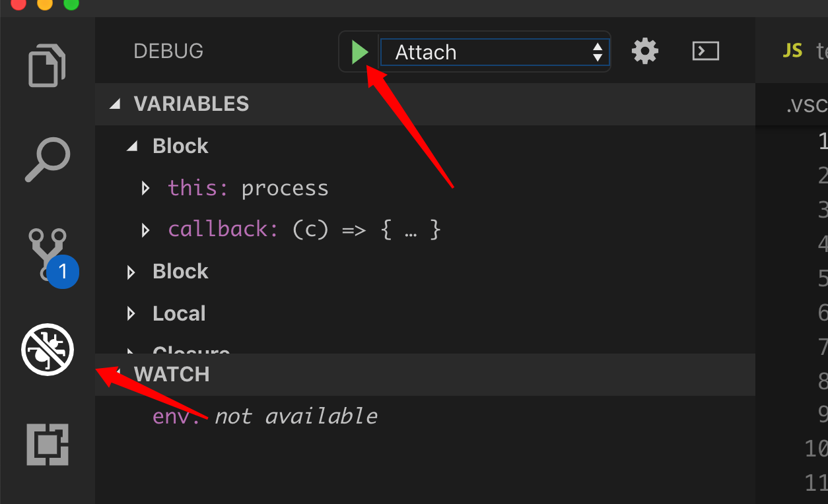Open launch.json via the gear icon
Screen dimensions: 828x504
(644, 51)
